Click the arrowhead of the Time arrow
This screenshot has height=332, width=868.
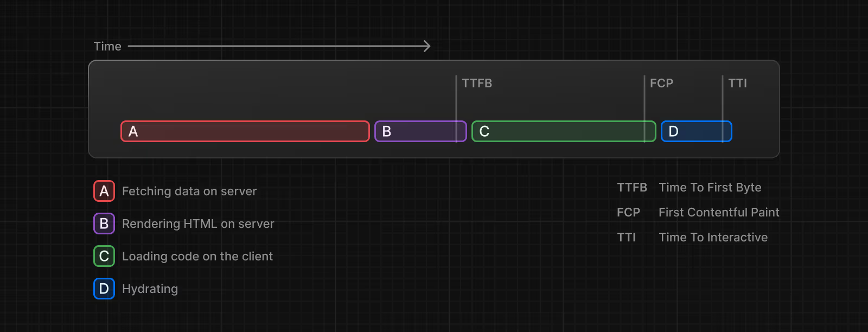tap(427, 46)
